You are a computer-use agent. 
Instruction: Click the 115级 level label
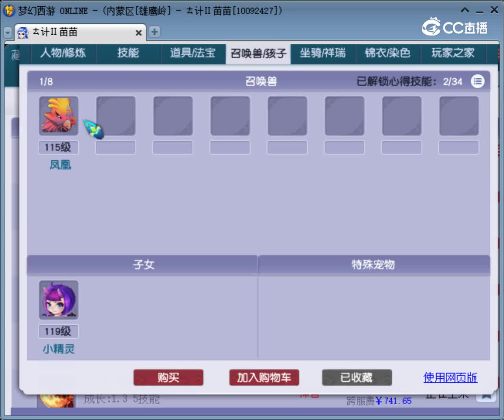point(58,147)
